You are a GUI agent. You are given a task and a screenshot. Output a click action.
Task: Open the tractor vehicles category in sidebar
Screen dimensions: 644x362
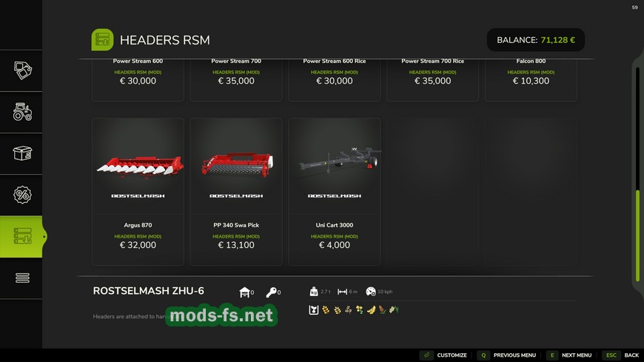pos(22,112)
